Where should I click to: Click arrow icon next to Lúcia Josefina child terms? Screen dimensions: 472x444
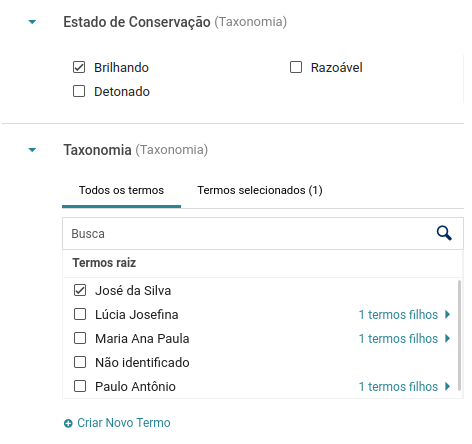point(448,314)
